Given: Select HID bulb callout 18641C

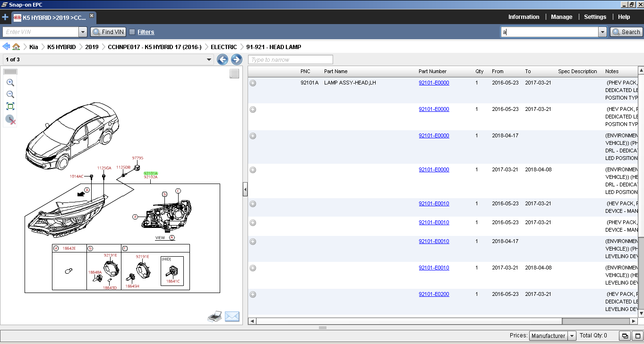Looking at the screenshot, I should (x=172, y=281).
